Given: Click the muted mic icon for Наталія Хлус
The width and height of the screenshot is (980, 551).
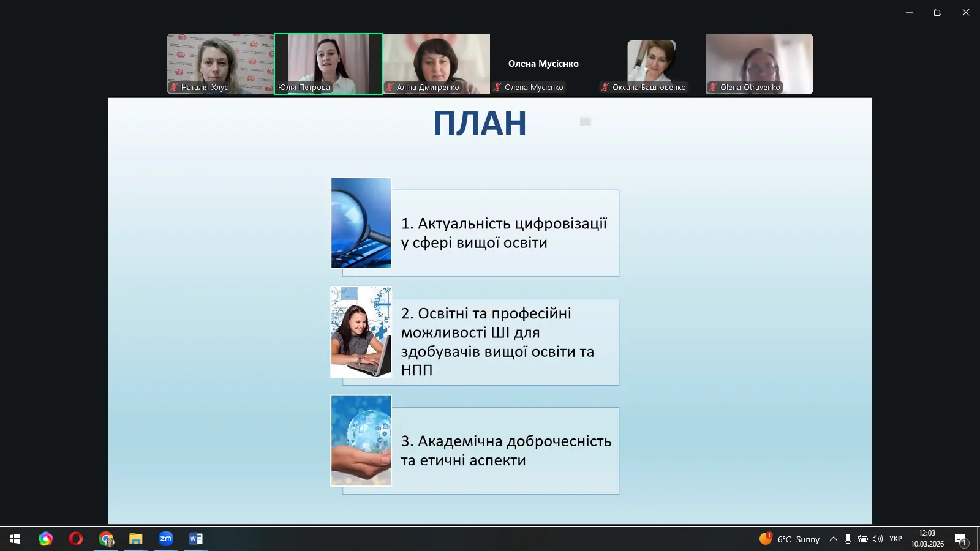Looking at the screenshot, I should [x=175, y=87].
